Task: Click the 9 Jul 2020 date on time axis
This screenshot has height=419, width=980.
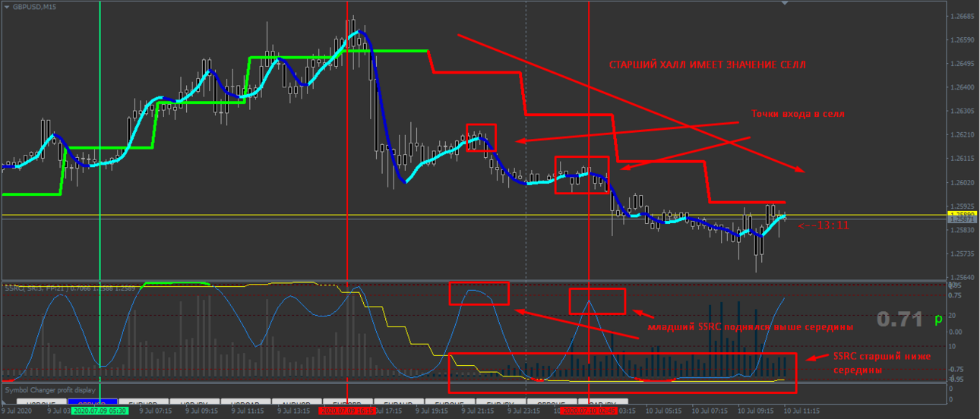Action: [x=17, y=411]
